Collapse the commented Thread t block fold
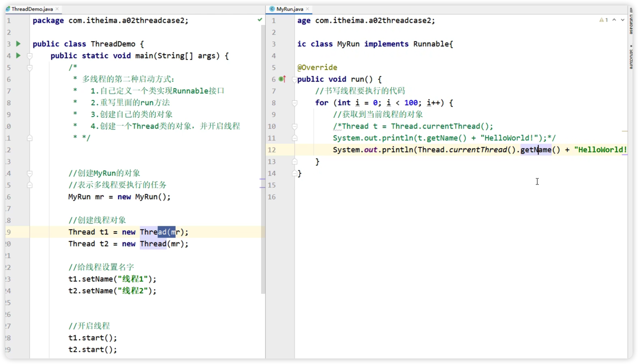This screenshot has height=364, width=638. tap(294, 126)
